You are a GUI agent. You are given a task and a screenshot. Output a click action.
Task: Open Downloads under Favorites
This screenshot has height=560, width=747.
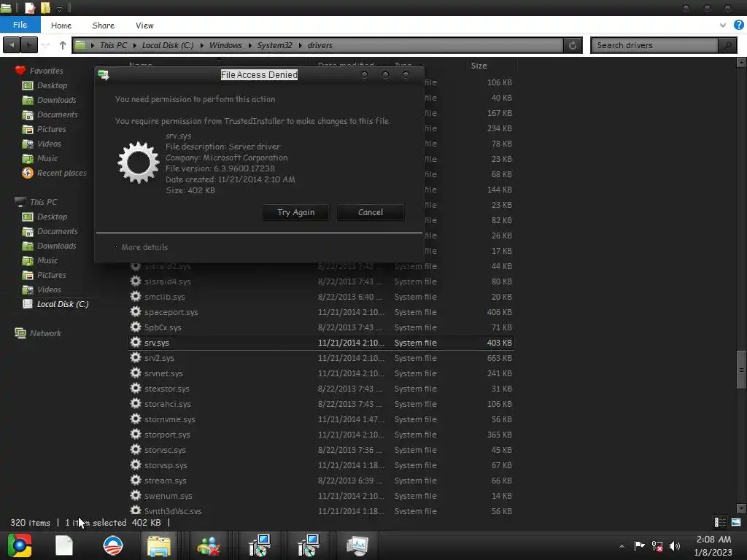tap(56, 100)
